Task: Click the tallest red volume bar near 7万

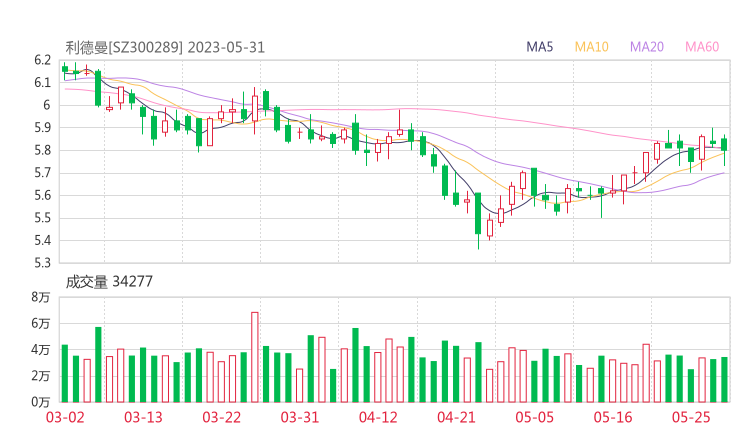Action: click(x=255, y=357)
